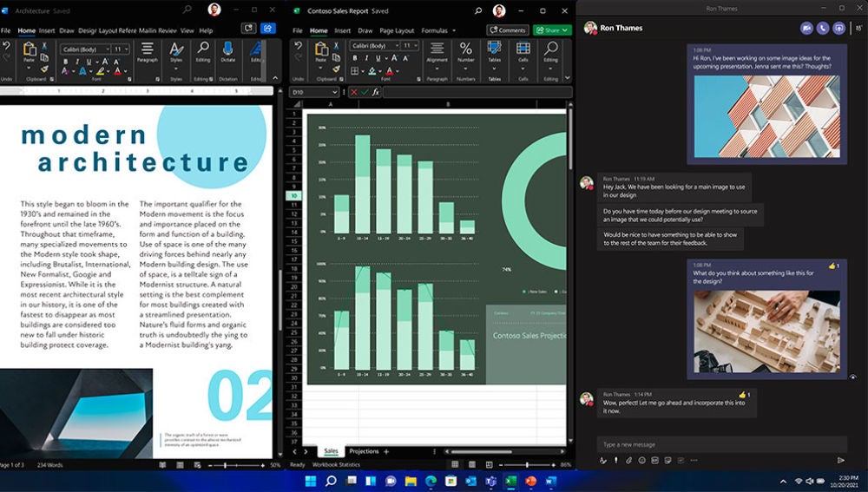Open Excel Formulas tab
868x492 pixels.
(435, 30)
